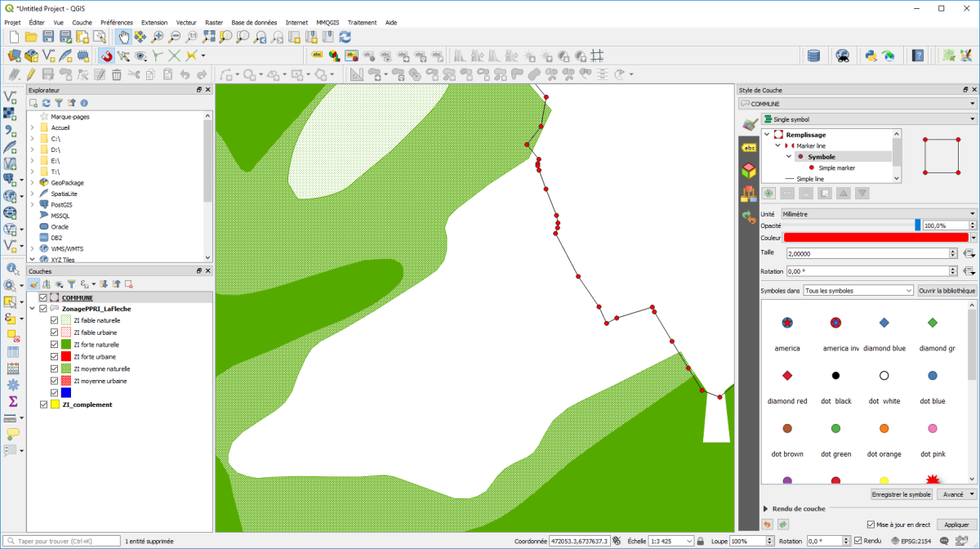Viewport: 980px width, 549px height.
Task: Save the project using the floppy disk icon
Action: coord(48,37)
